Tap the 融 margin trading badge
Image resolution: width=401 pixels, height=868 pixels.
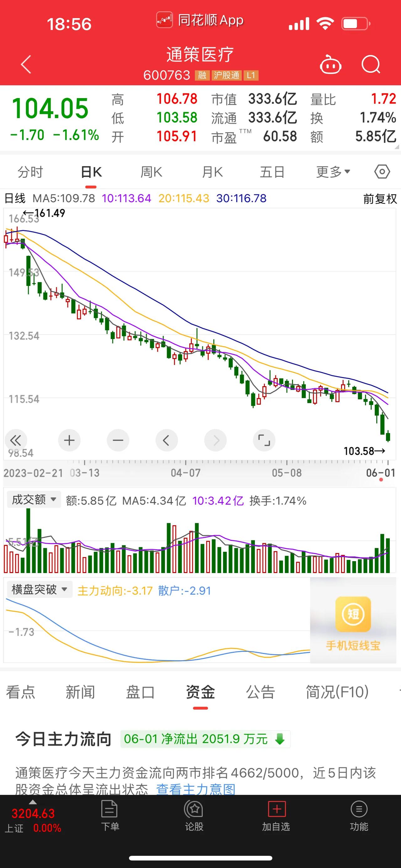coord(202,75)
